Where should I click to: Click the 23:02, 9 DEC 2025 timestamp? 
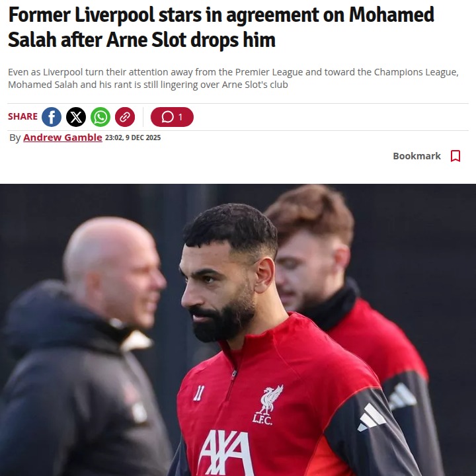pyautogui.click(x=133, y=138)
